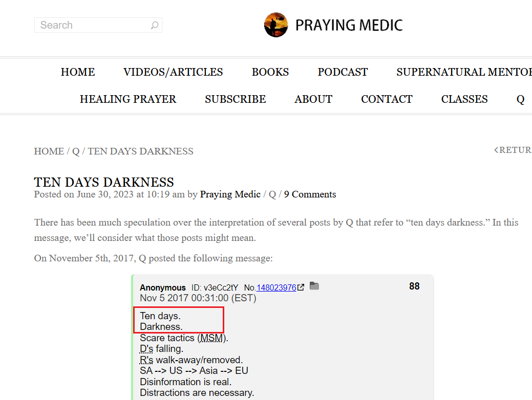Focus the Search input field
The width and height of the screenshot is (532, 400).
pyautogui.click(x=98, y=25)
